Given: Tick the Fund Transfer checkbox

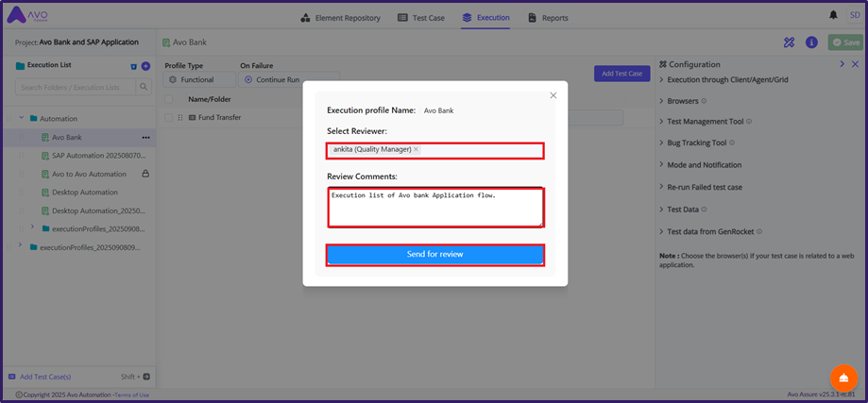Looking at the screenshot, I should click(x=168, y=118).
